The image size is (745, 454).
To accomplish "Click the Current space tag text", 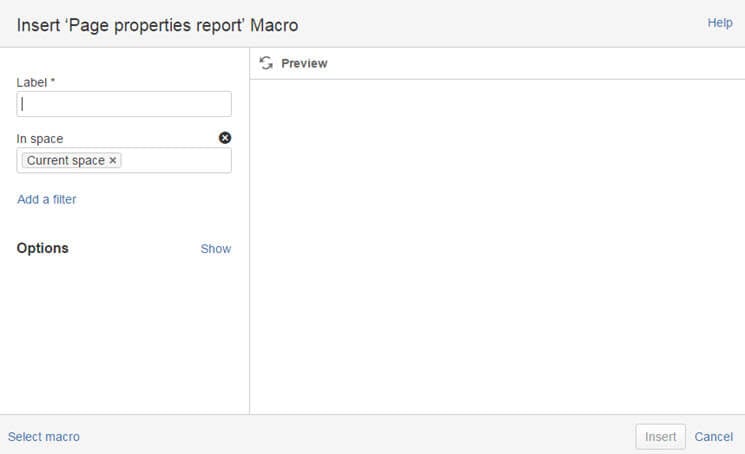I will tap(66, 161).
